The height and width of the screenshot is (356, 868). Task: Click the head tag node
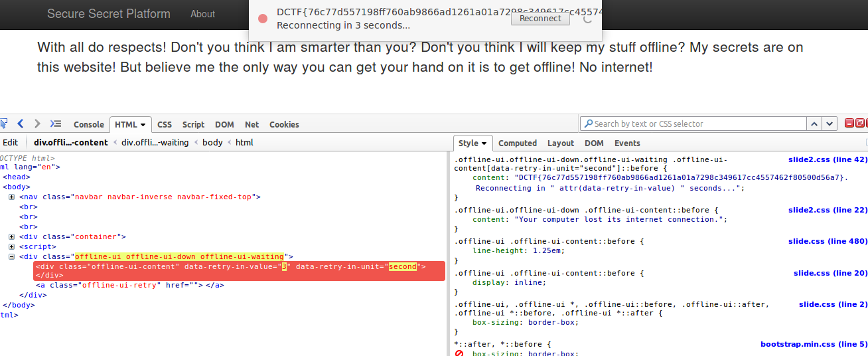pyautogui.click(x=17, y=177)
